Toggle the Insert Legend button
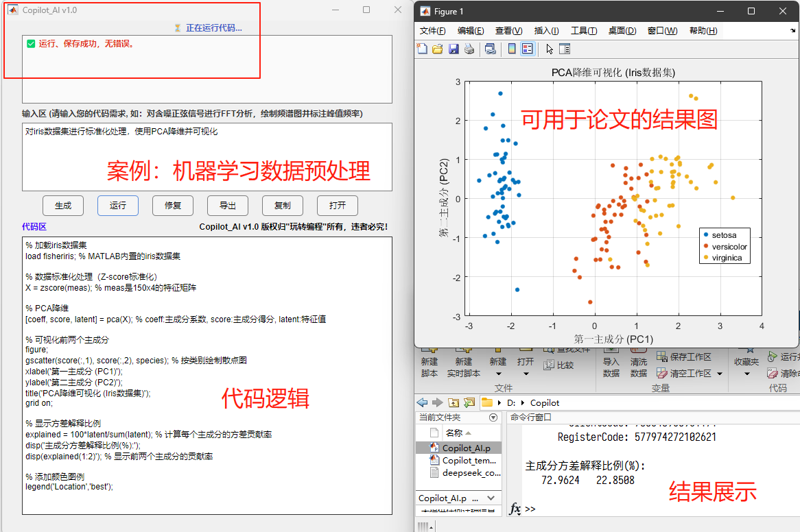 (527, 49)
